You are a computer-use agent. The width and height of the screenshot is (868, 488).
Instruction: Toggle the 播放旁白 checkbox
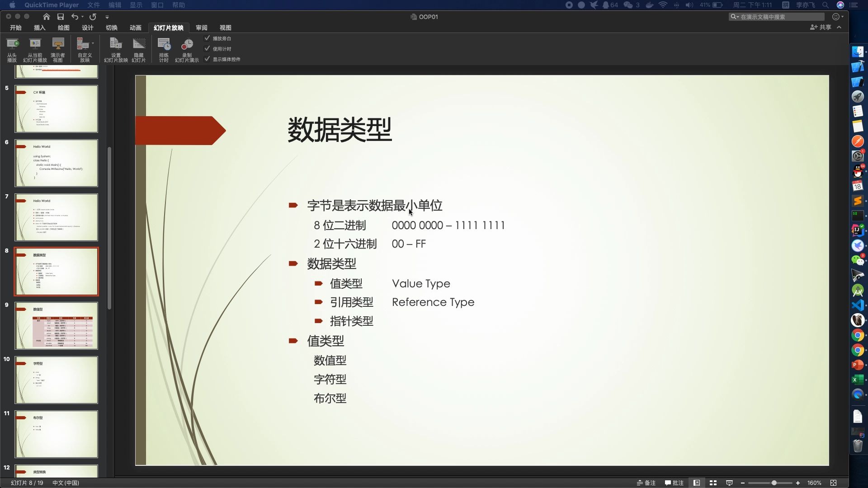click(208, 38)
